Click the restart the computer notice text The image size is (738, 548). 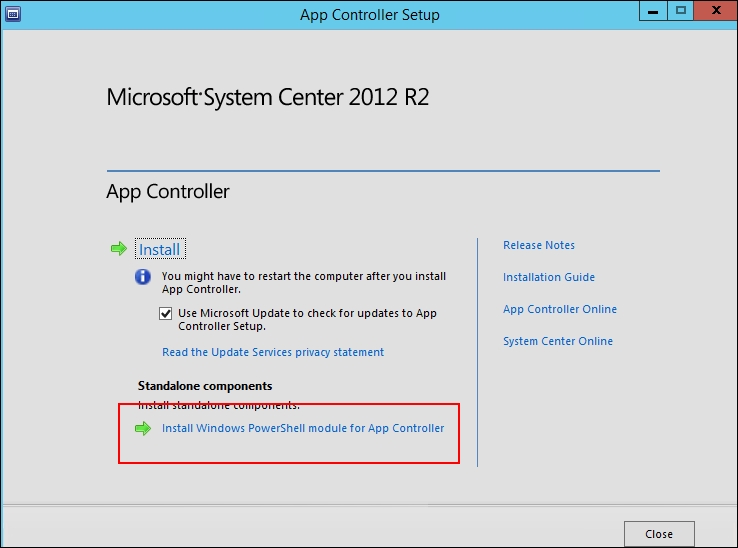coord(304,282)
